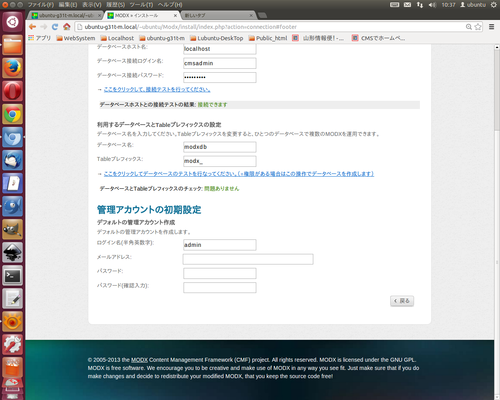The width and height of the screenshot is (500, 400).
Task: Open the volume indicator
Action: (x=432, y=5)
